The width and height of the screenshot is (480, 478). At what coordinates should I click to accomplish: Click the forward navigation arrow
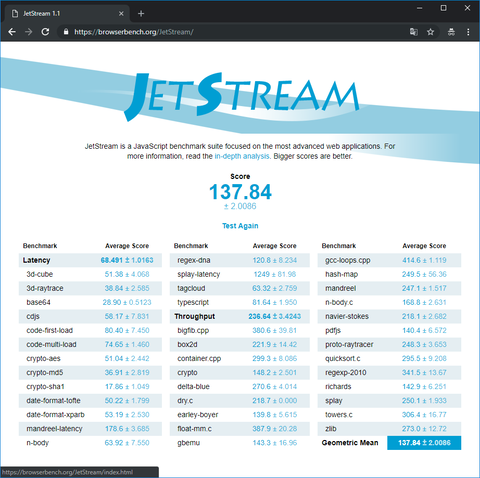point(29,32)
